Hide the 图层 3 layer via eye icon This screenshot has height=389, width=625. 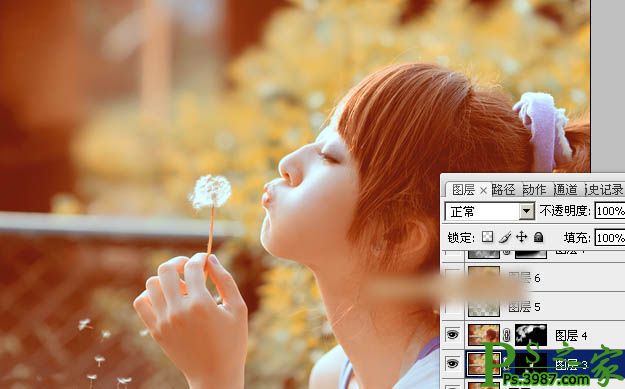point(452,363)
